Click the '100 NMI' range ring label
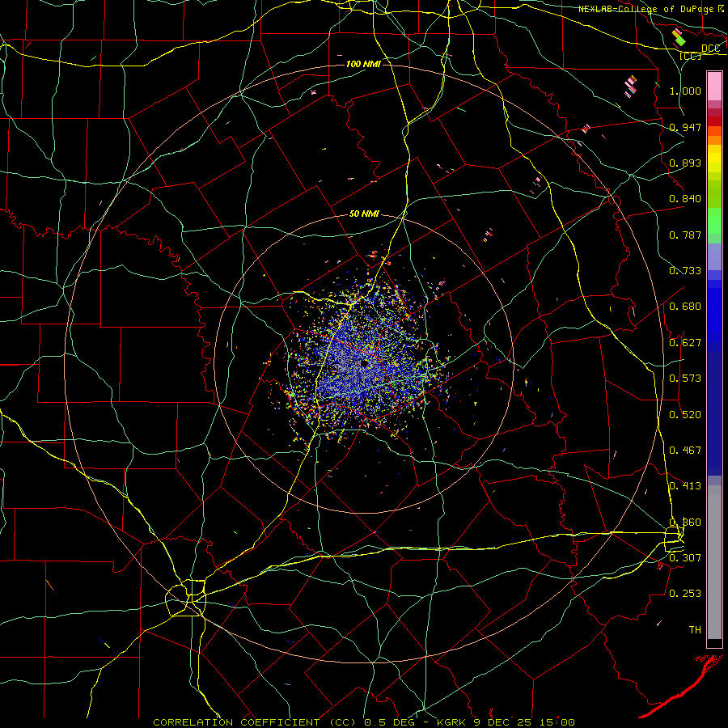Viewport: 728px width, 728px height. pyautogui.click(x=363, y=64)
